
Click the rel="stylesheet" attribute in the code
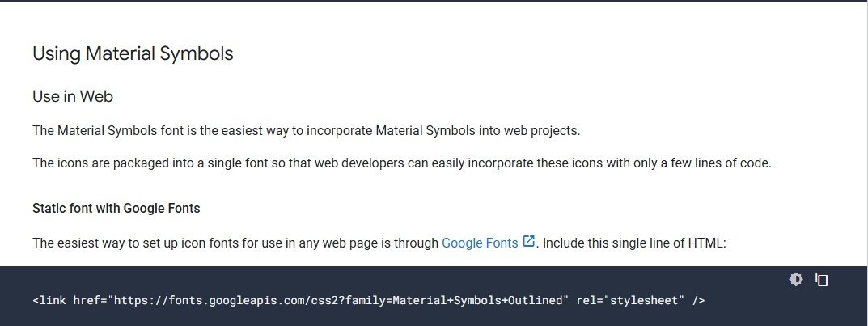pos(630,301)
